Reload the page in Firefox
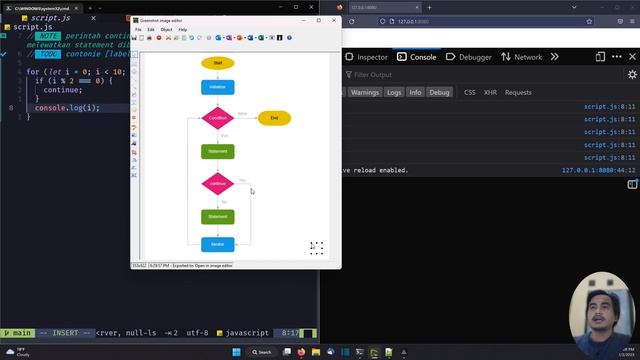 [351, 21]
